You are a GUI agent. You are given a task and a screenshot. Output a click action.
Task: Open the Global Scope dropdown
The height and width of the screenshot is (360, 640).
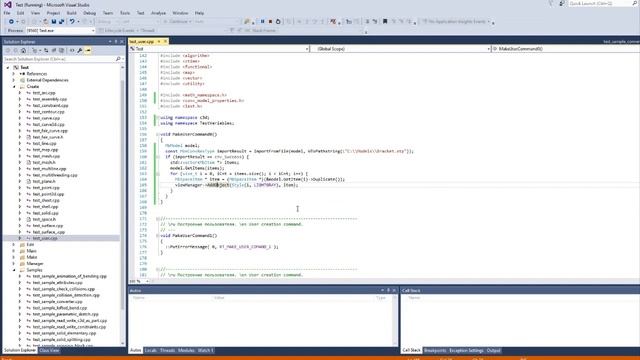[x=400, y=49]
